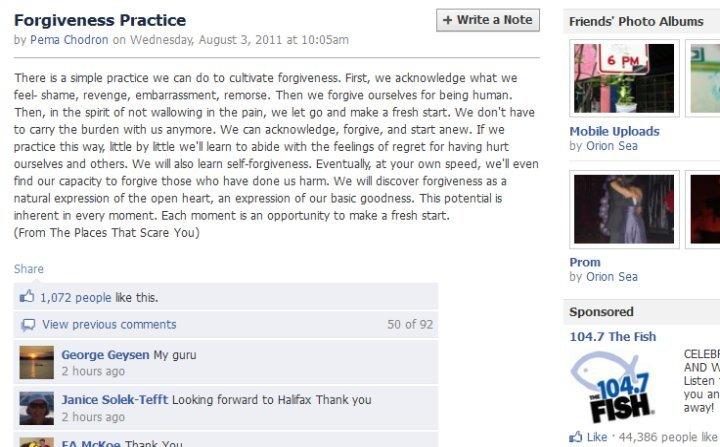
Task: Share this Forgiveness Practice note
Action: point(28,269)
